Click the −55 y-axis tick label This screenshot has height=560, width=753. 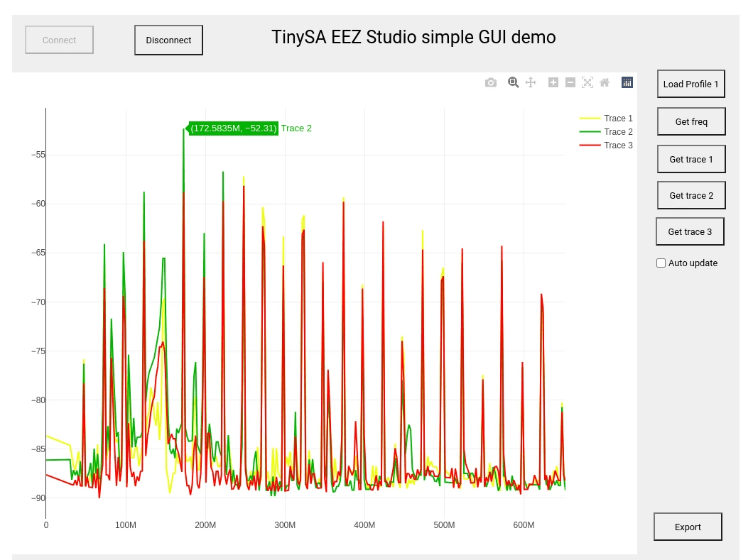[x=38, y=155]
